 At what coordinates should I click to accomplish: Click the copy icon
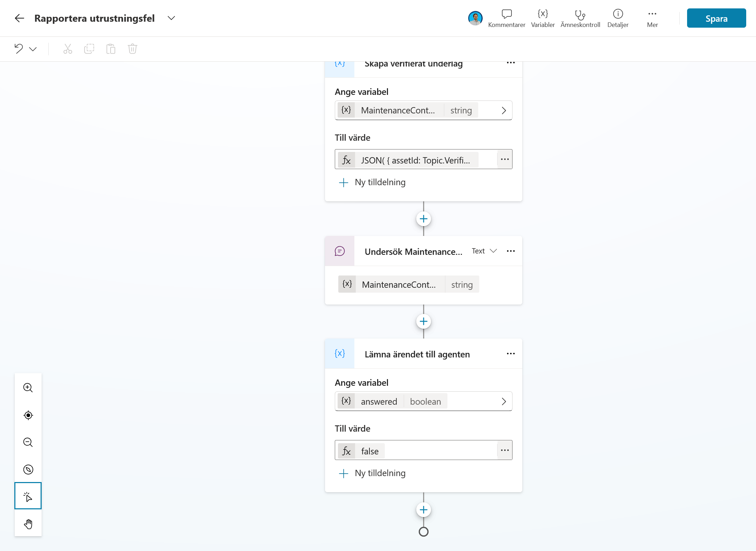89,49
